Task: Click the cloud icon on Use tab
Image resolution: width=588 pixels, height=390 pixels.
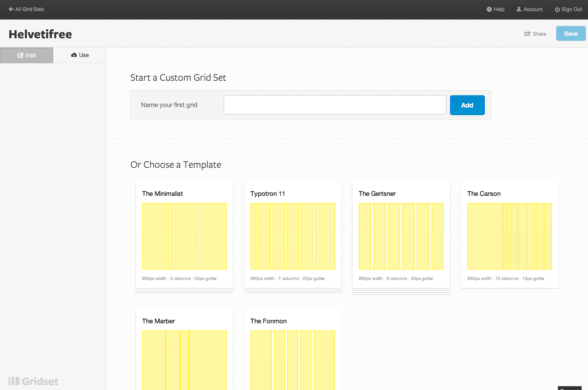Action: 74,55
